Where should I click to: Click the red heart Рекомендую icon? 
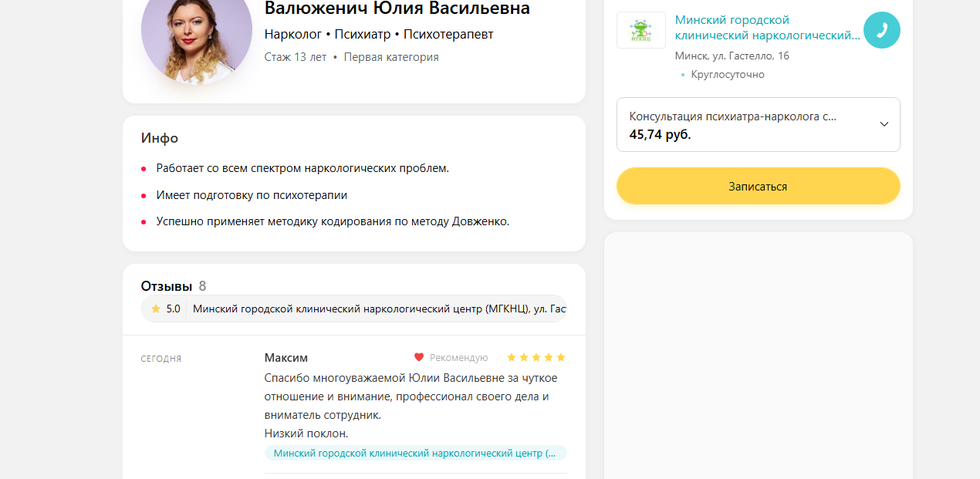point(419,357)
